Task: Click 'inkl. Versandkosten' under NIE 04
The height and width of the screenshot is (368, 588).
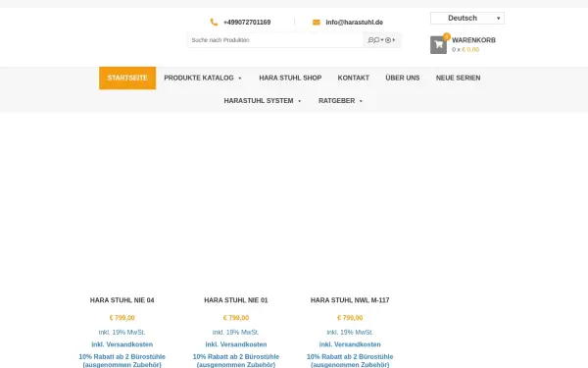Action: pos(122,344)
